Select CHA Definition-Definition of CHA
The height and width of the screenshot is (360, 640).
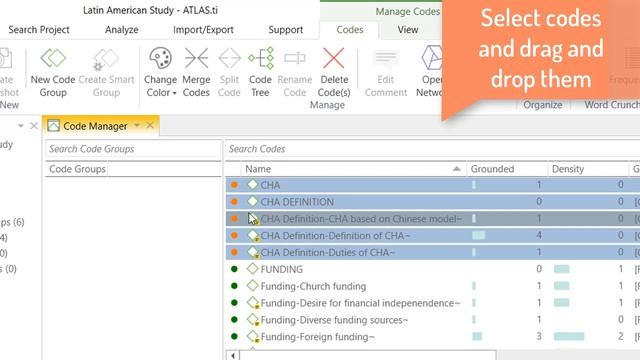point(433,236)
